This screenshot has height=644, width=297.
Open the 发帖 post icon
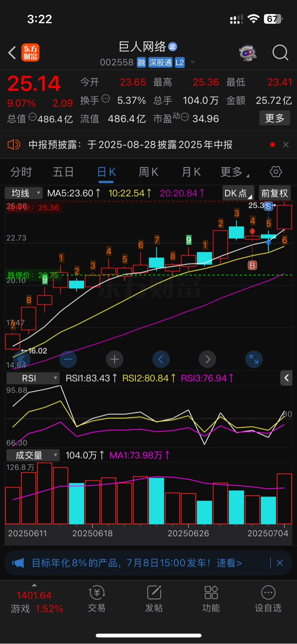[154, 599]
